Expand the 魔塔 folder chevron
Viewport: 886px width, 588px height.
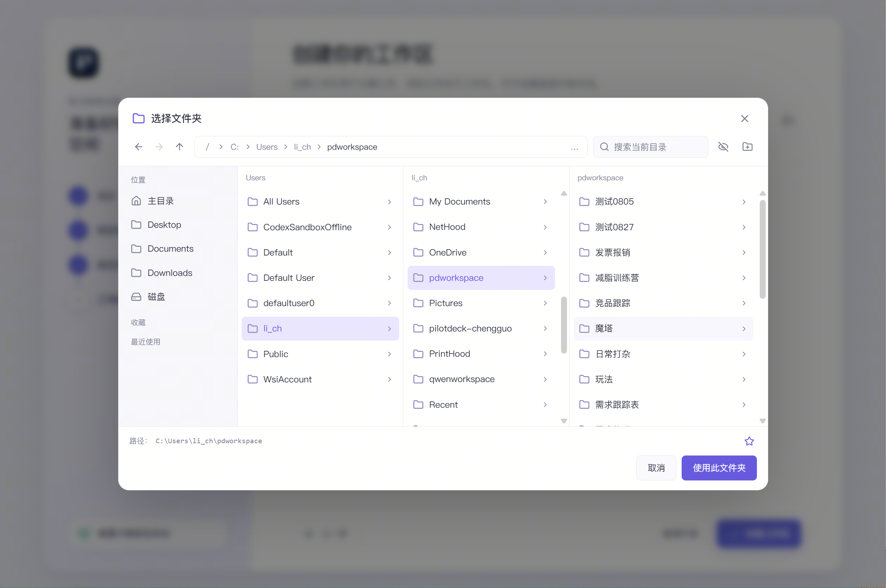[744, 329]
